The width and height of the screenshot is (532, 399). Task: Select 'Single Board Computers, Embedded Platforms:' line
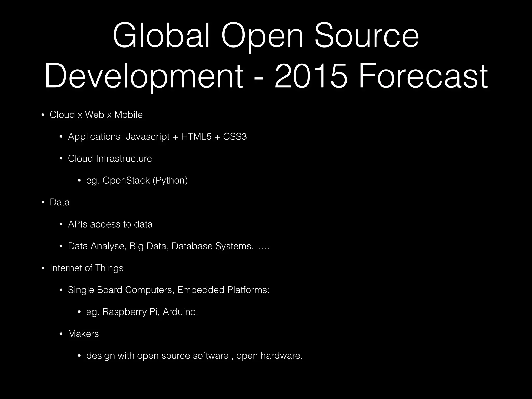(169, 290)
